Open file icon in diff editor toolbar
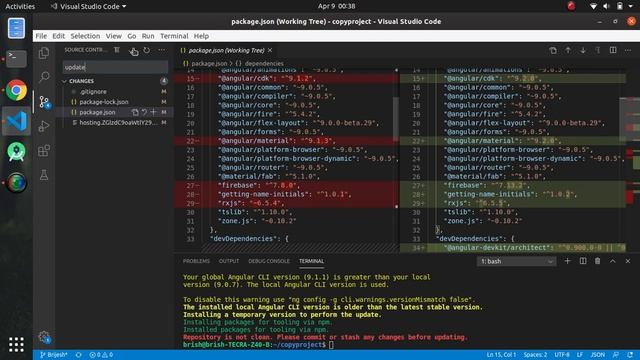640x360 pixels. click(x=553, y=51)
